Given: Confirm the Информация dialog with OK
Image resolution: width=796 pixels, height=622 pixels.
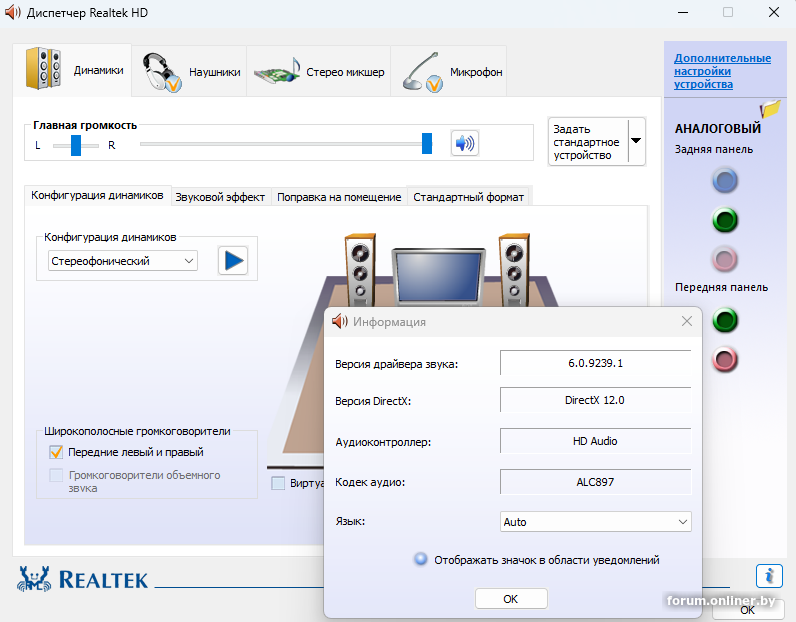Looking at the screenshot, I should 511,599.
